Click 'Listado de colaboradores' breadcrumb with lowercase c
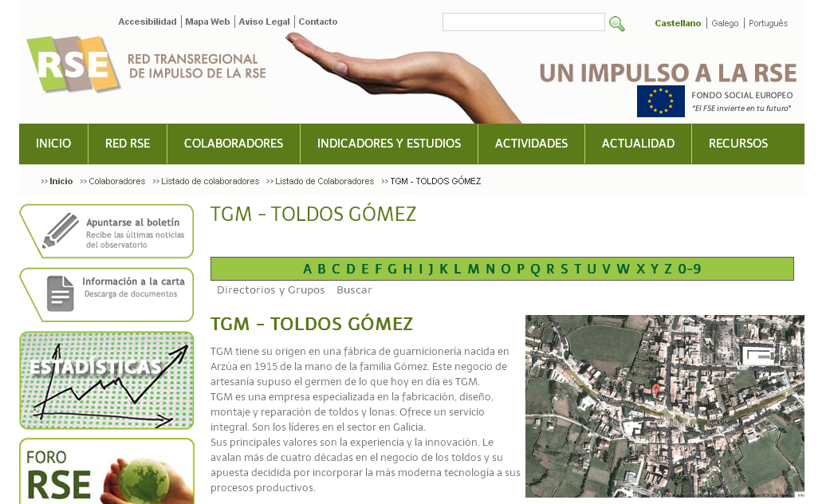Image resolution: width=834 pixels, height=504 pixels. tap(210, 182)
